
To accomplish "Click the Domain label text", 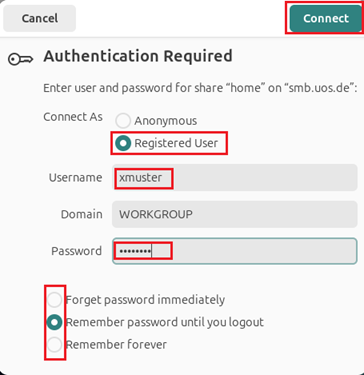I will click(82, 214).
